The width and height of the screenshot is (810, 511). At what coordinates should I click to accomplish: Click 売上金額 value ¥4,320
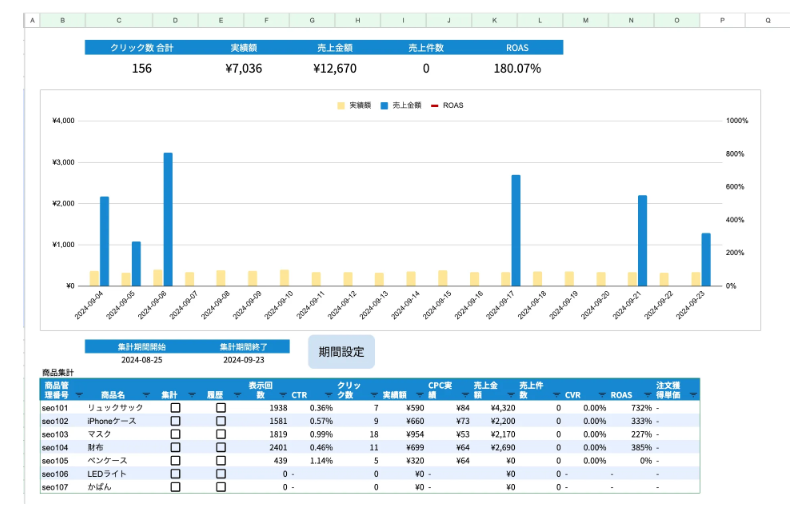tap(503, 408)
